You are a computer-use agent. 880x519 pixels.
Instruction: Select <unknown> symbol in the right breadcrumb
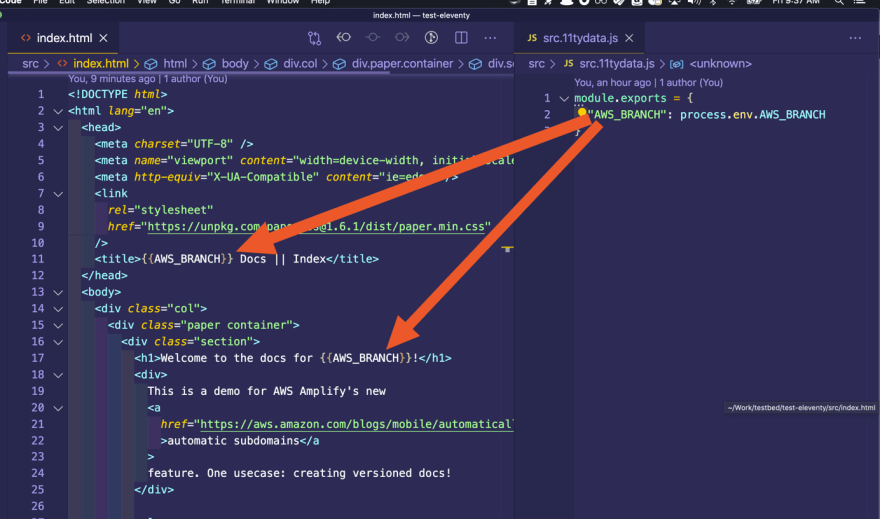[721, 64]
